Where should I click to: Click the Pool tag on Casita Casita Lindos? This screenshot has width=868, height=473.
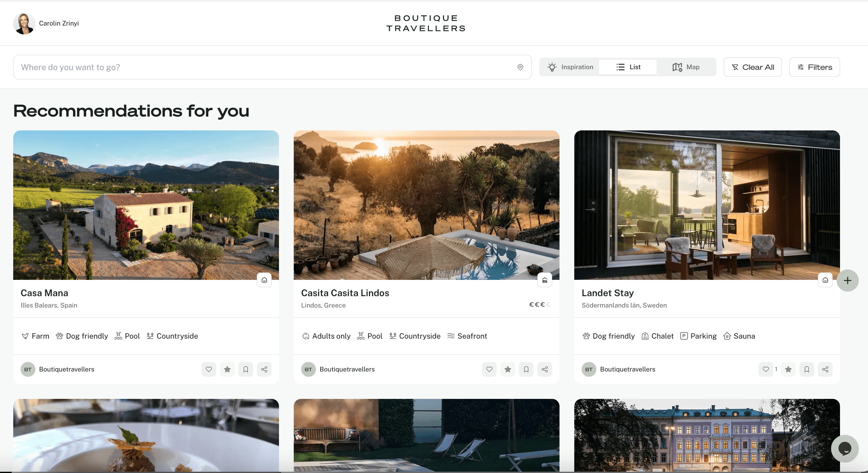(x=370, y=336)
